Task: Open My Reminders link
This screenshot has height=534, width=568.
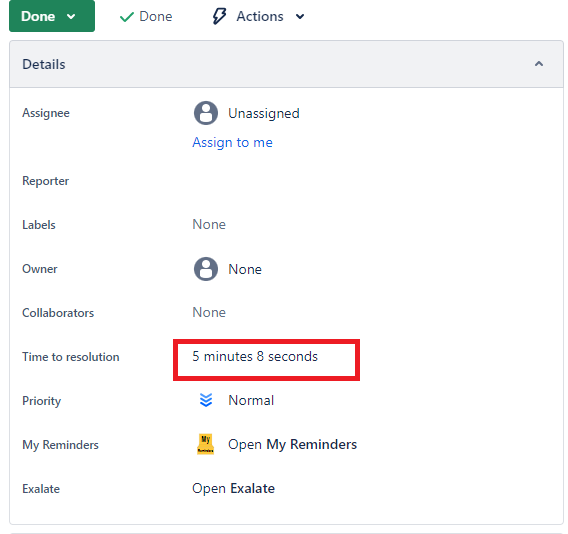Action: tap(292, 445)
